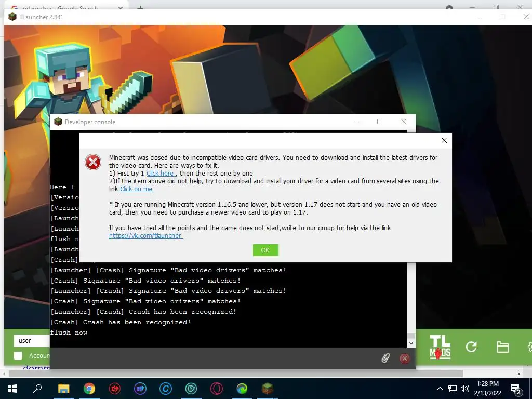
Task: Open the blue C app on taskbar
Action: [166, 388]
